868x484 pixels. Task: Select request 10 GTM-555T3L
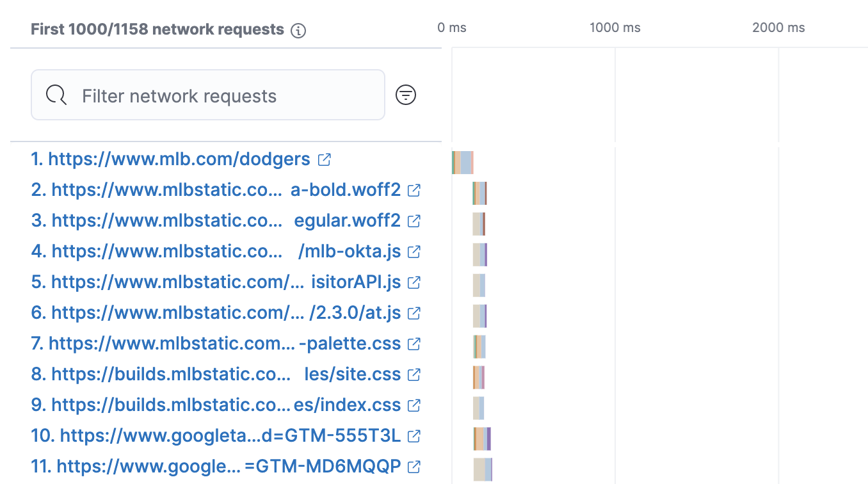(216, 436)
